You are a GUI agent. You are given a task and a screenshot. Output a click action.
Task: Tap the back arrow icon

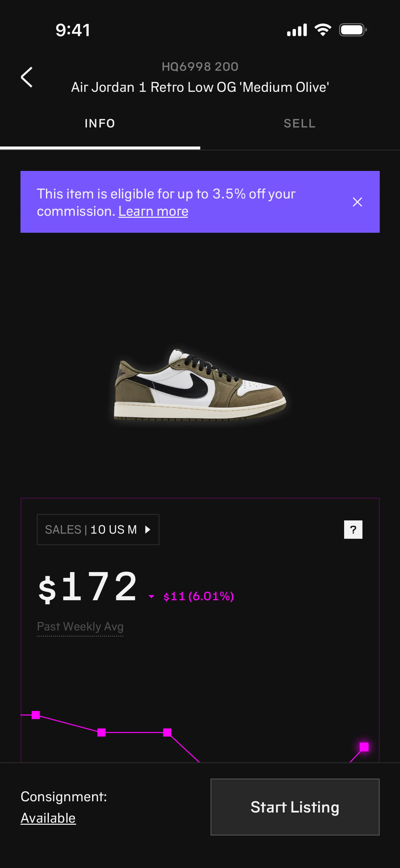tap(27, 77)
